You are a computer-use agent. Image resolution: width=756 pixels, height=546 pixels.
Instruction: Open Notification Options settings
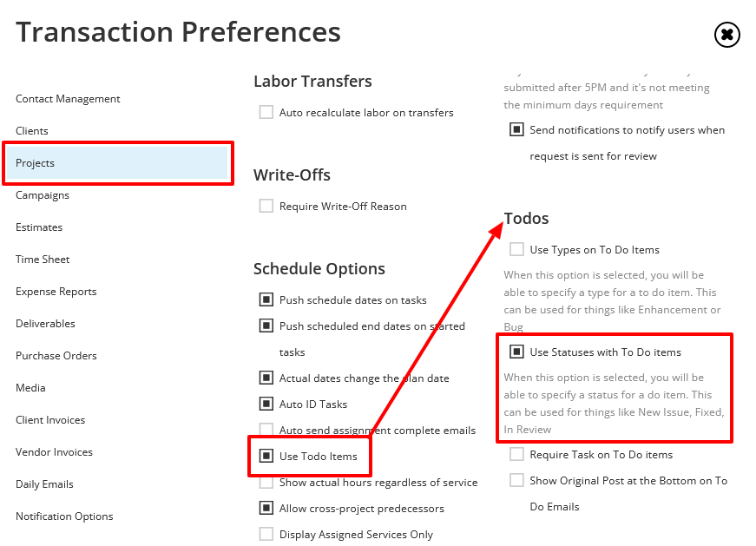[64, 516]
